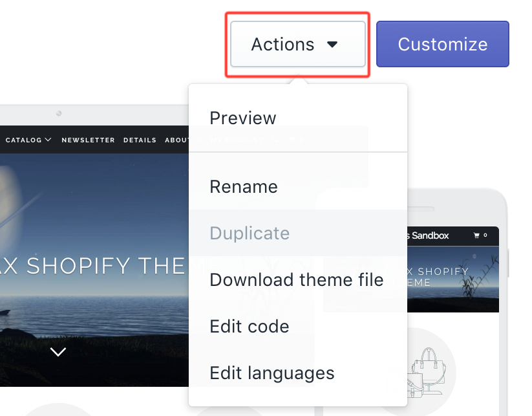Click the mobile preview hero image
532x416 pixels.
click(x=452, y=278)
